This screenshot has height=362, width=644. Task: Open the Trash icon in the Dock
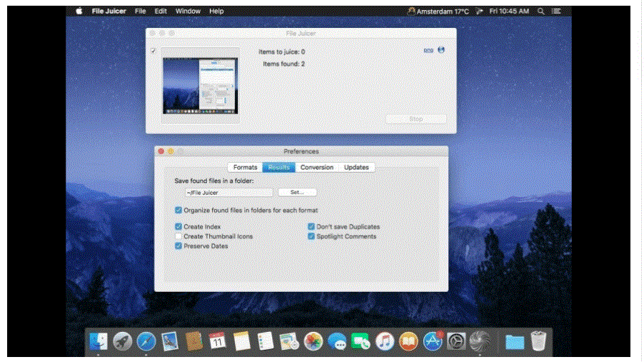click(538, 341)
